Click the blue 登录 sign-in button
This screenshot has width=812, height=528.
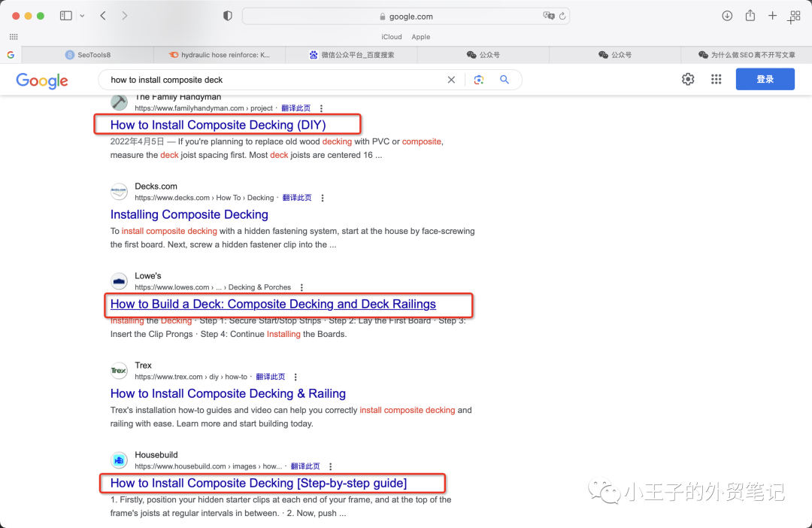765,79
